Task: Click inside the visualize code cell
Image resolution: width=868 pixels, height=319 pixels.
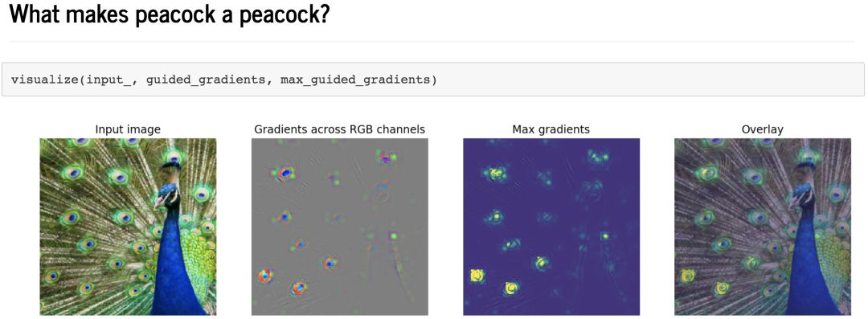Action: click(433, 80)
